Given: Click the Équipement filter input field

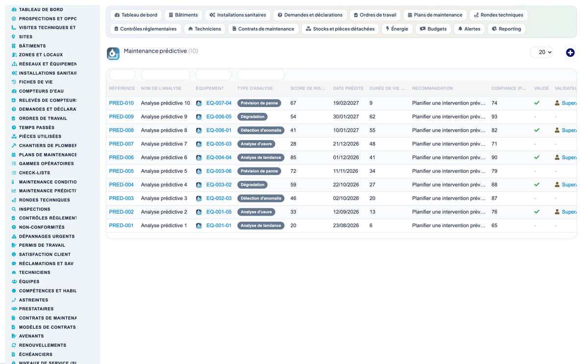Looking at the screenshot, I should tap(214, 75).
